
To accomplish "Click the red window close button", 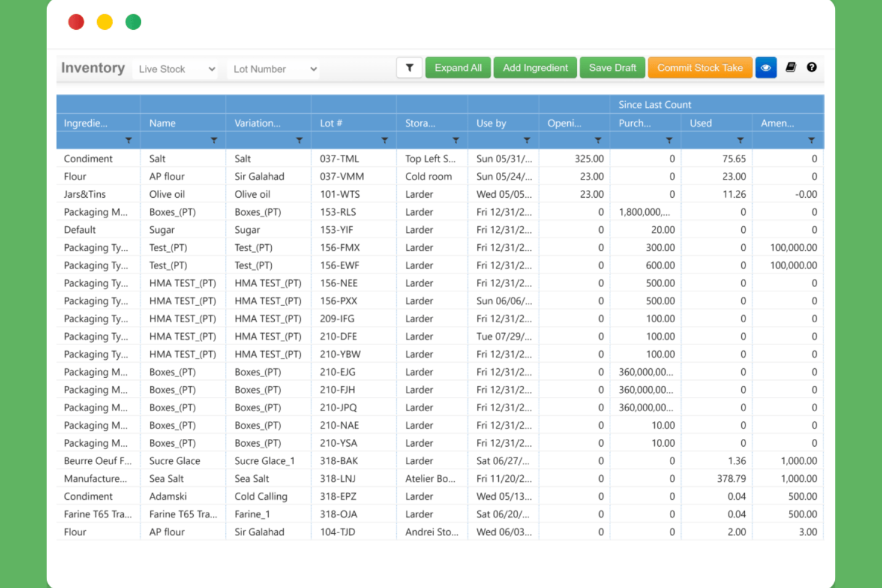I will [76, 22].
